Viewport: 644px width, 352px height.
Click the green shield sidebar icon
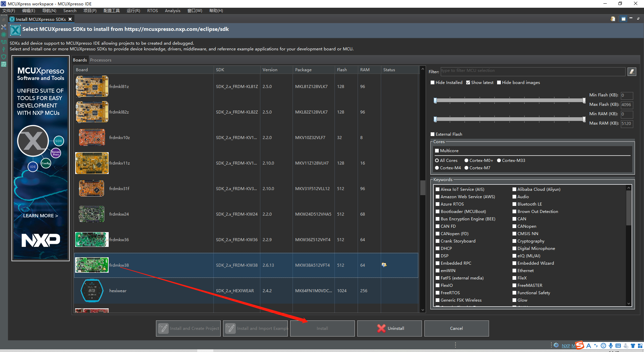(x=4, y=57)
